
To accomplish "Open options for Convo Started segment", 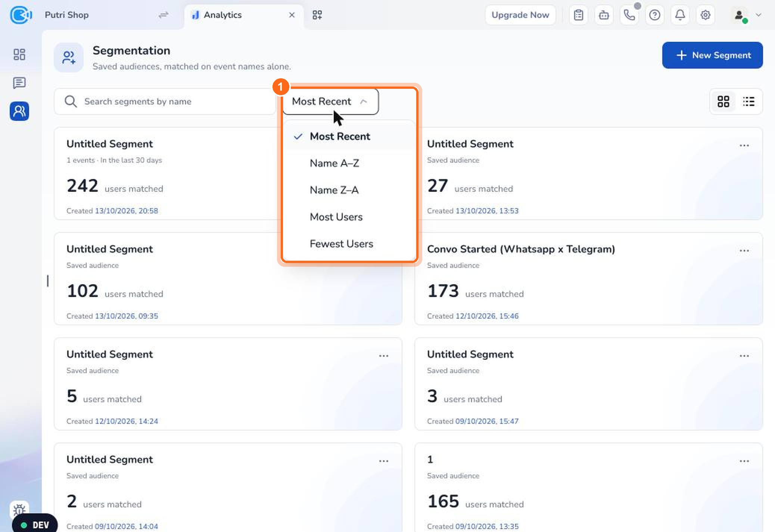I will tap(744, 251).
